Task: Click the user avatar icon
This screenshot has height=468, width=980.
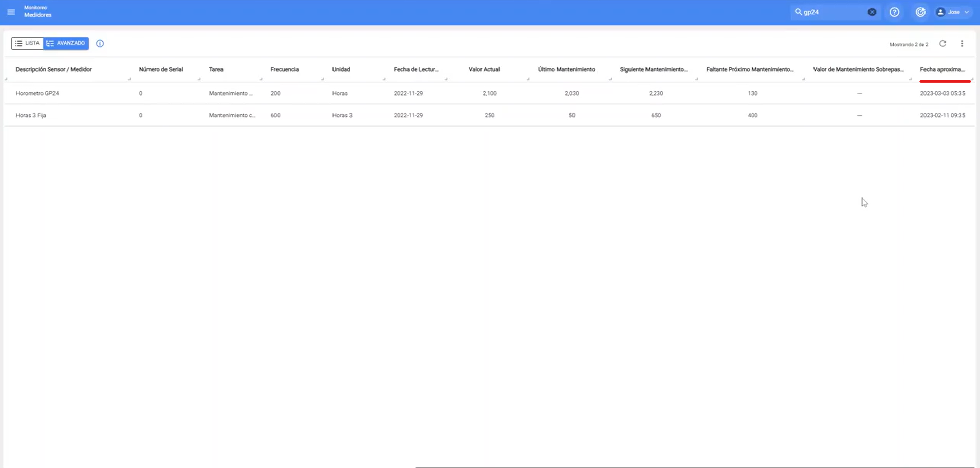Action: coord(940,12)
